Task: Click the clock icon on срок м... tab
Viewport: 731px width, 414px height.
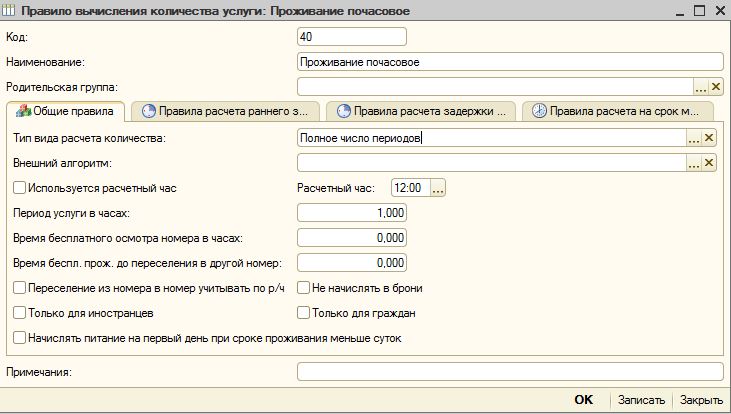Action: (539, 111)
